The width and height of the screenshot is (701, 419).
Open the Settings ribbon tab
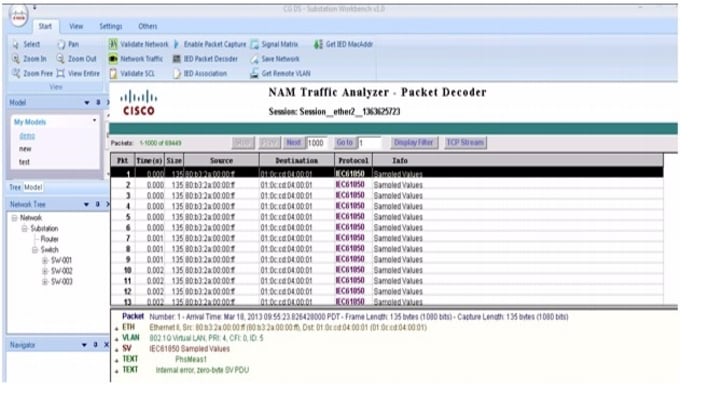(x=110, y=26)
